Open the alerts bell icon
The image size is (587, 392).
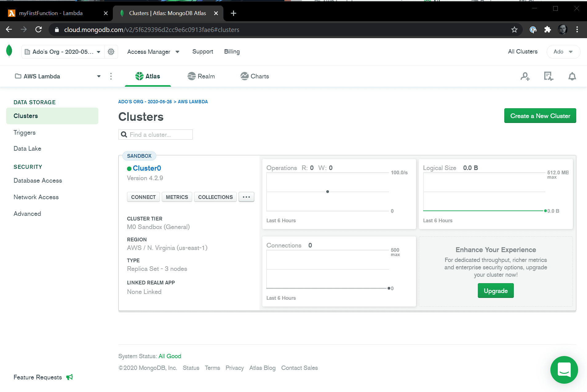coord(572,76)
